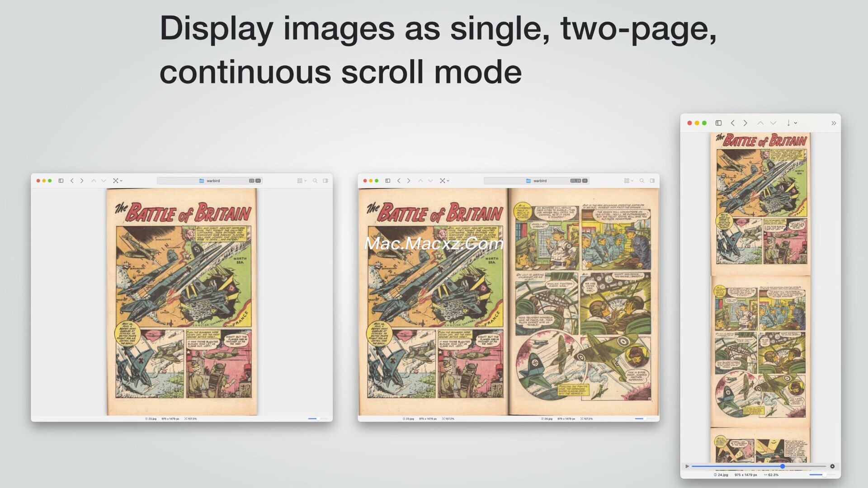The width and height of the screenshot is (868, 488).
Task: Open scroll direction dropdown in continuous scroll window
Action: pos(791,123)
